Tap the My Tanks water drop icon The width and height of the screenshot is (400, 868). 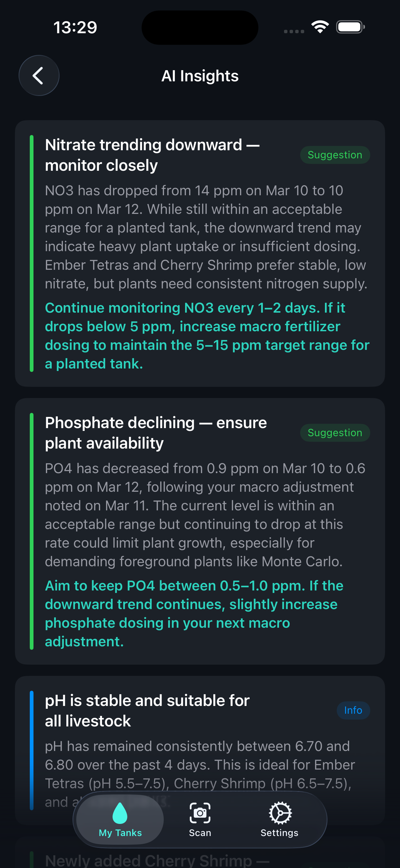pos(120,812)
